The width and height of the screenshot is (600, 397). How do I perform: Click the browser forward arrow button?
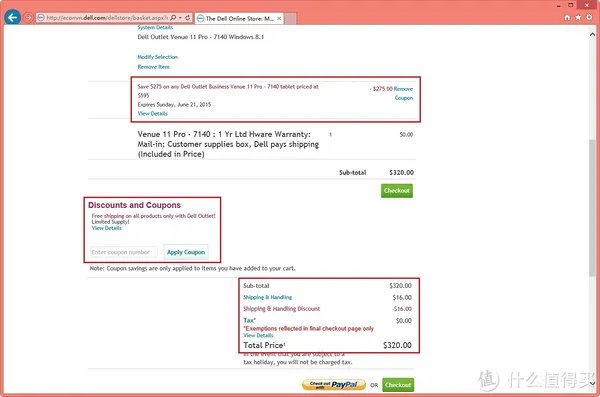[x=28, y=18]
